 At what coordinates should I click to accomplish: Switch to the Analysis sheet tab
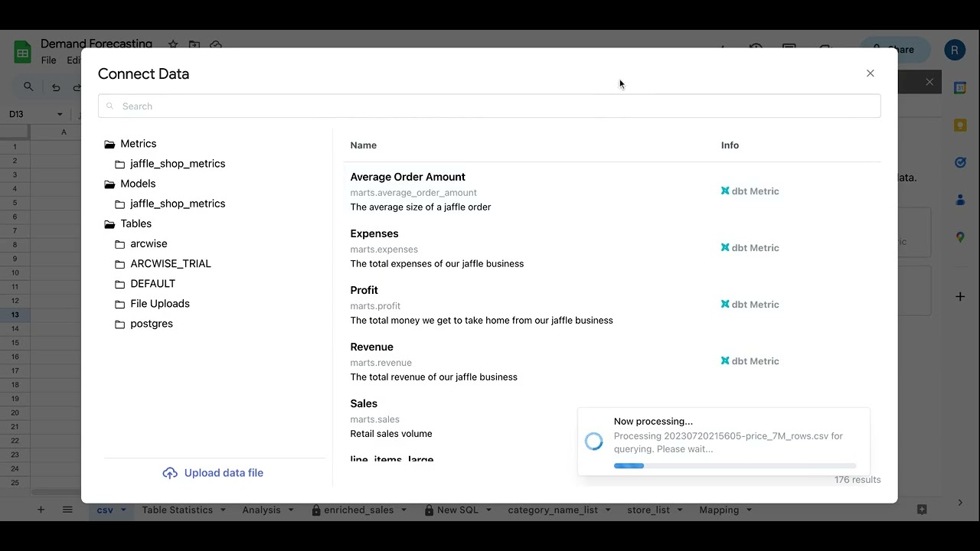[261, 510]
